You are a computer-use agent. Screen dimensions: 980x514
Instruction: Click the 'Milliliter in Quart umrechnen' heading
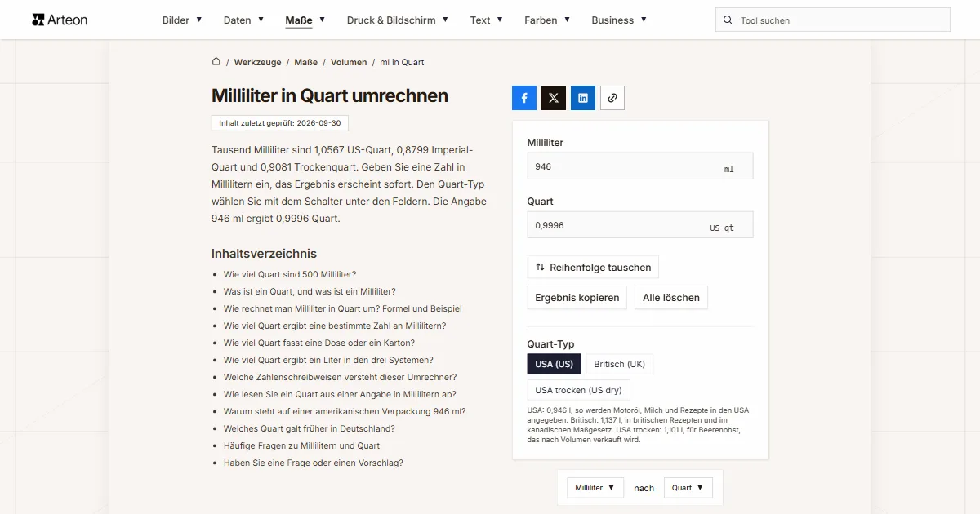coord(330,95)
